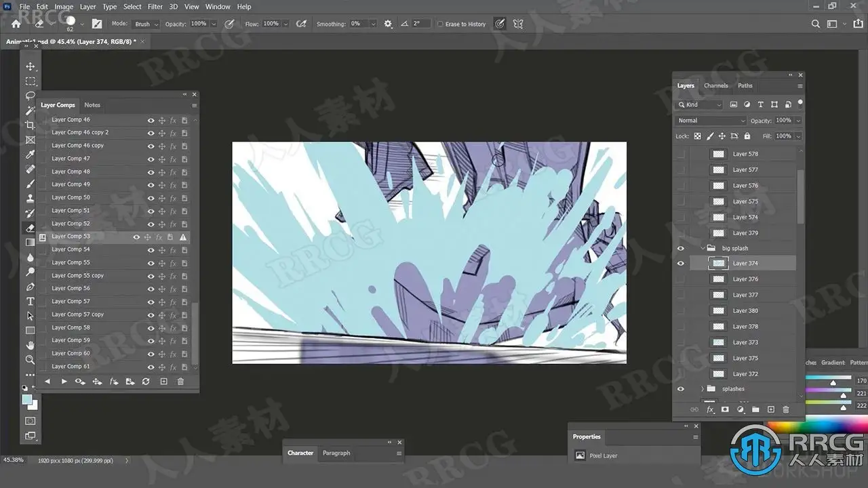
Task: Expand the splashes group
Action: (703, 389)
